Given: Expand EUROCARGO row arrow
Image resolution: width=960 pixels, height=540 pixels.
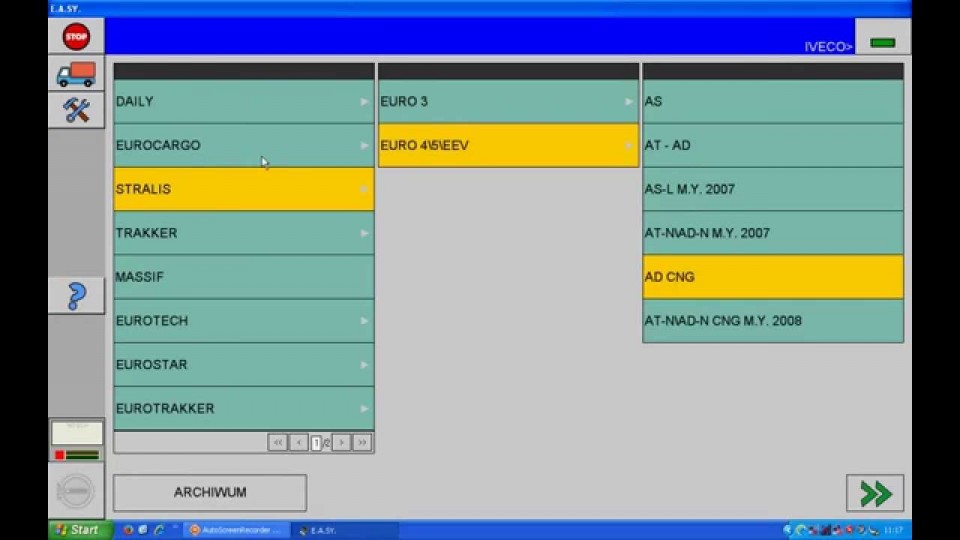Looking at the screenshot, I should tap(364, 145).
